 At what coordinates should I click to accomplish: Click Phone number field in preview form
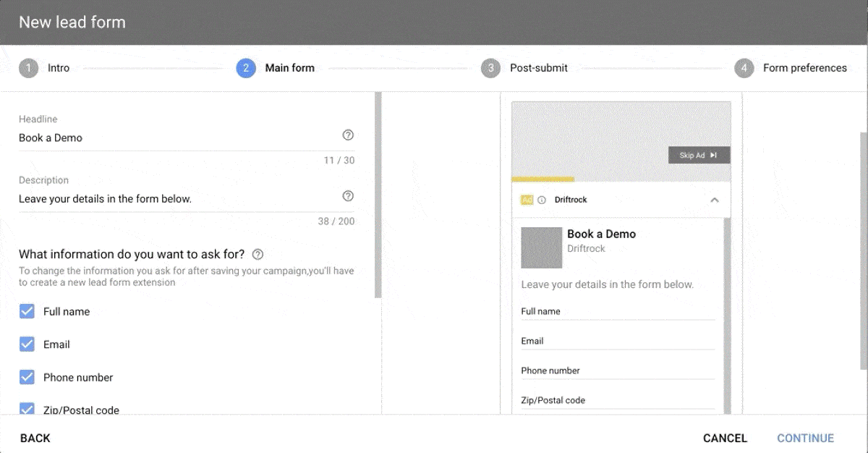tap(618, 371)
